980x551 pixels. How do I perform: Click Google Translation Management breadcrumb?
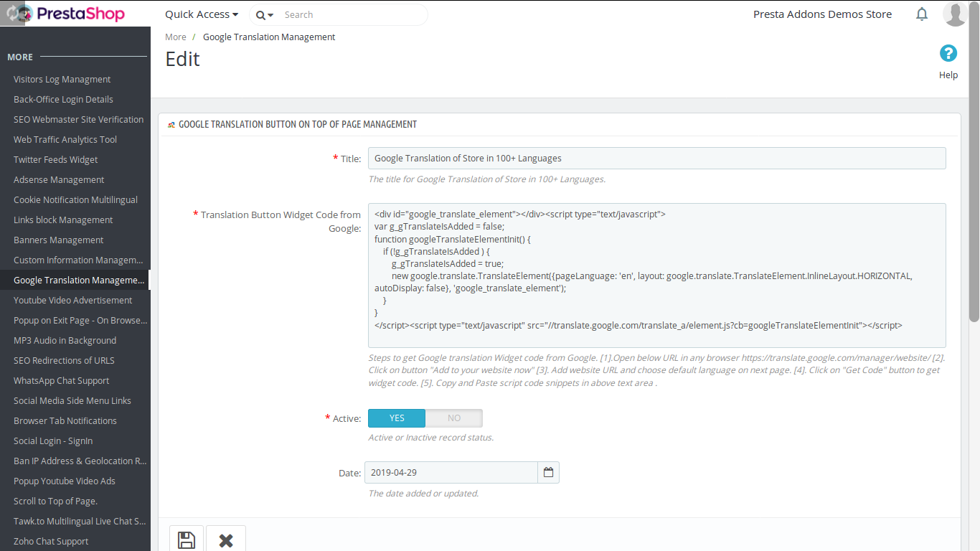click(x=269, y=37)
